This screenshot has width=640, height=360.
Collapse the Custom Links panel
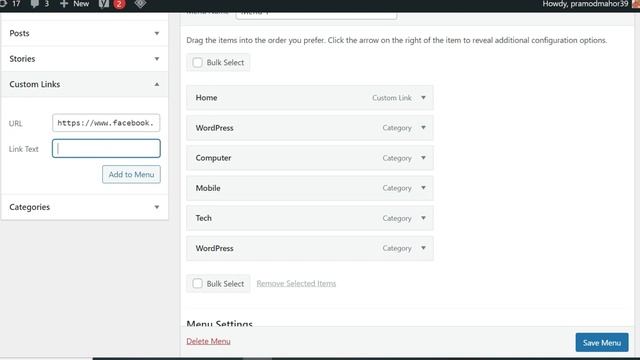click(84, 84)
